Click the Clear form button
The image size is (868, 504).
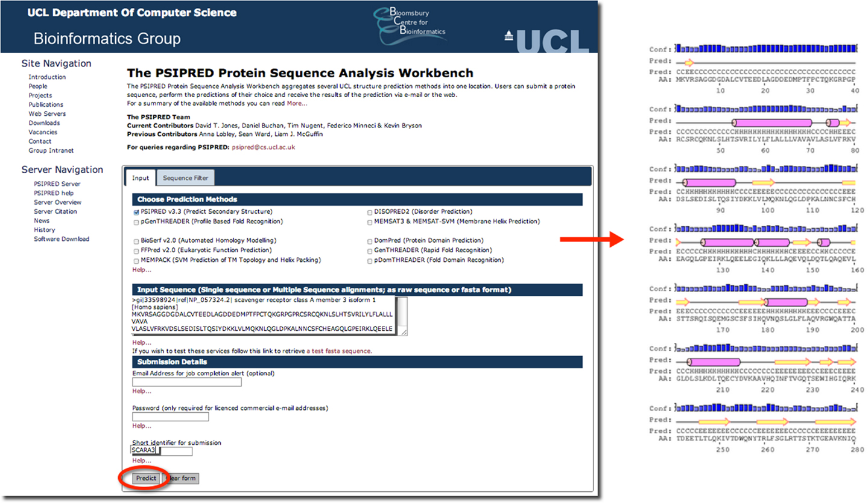pos(181,479)
